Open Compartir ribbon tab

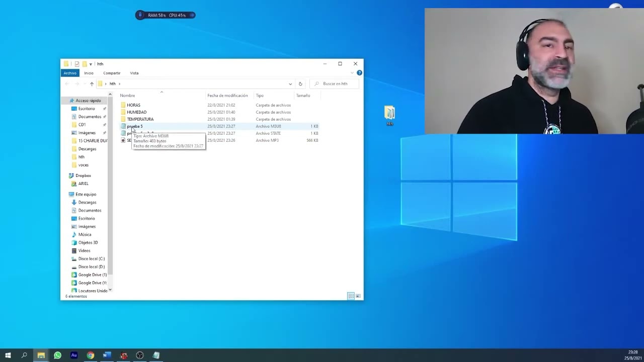112,73
